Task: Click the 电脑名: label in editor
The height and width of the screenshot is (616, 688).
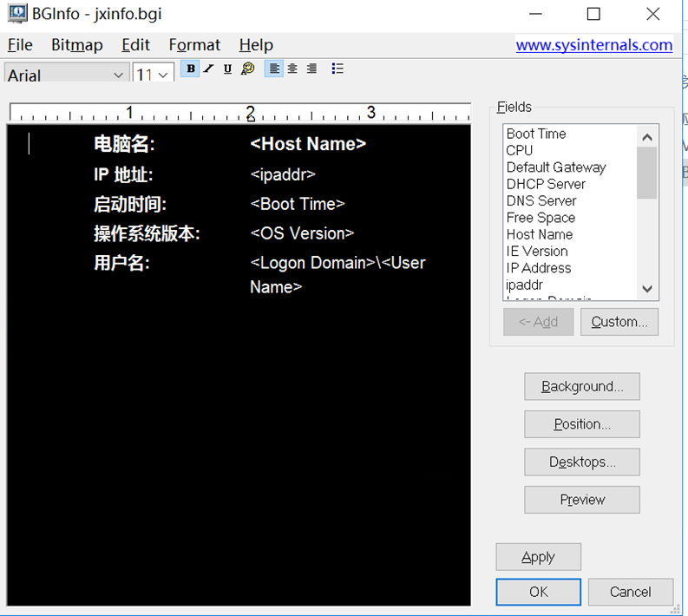Action: pos(124,144)
